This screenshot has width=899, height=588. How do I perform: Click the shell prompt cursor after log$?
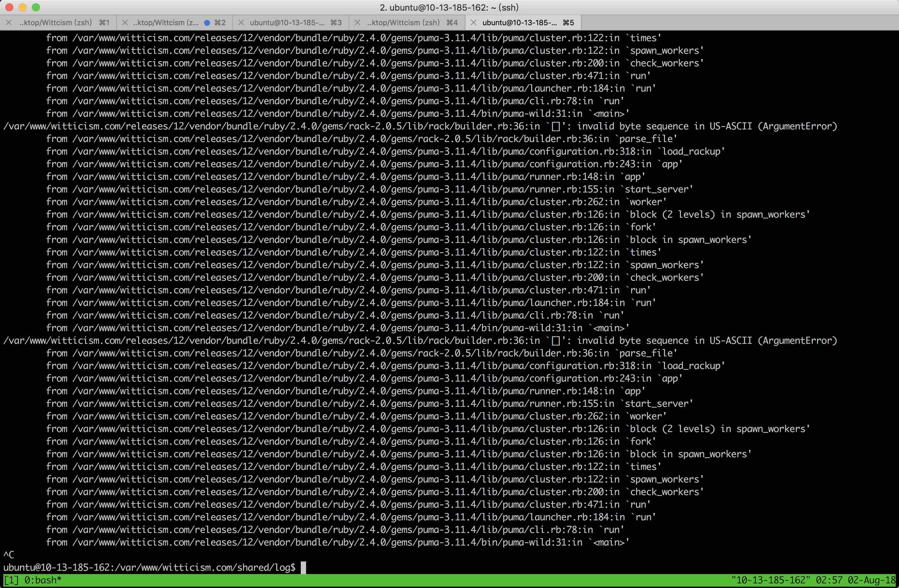point(303,567)
